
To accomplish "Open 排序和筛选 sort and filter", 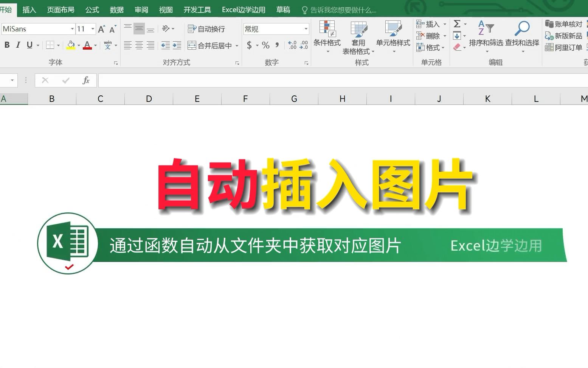I will pos(486,36).
